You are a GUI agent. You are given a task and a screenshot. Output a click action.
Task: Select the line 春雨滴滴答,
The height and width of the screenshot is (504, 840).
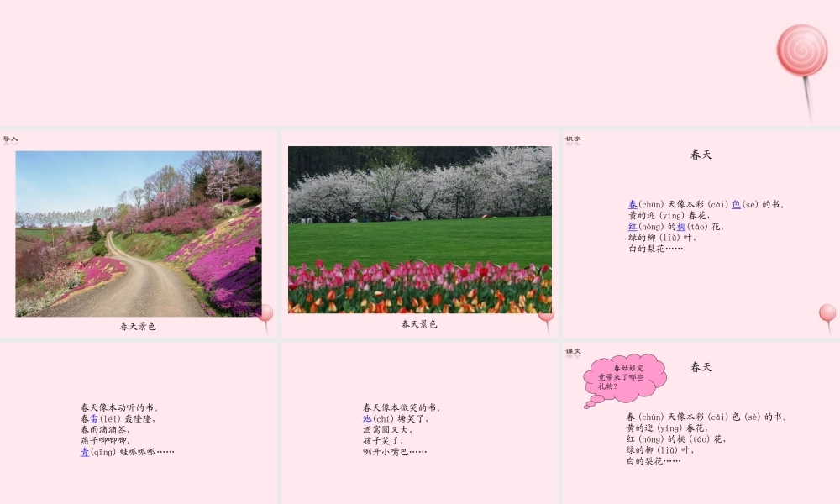tap(105, 429)
